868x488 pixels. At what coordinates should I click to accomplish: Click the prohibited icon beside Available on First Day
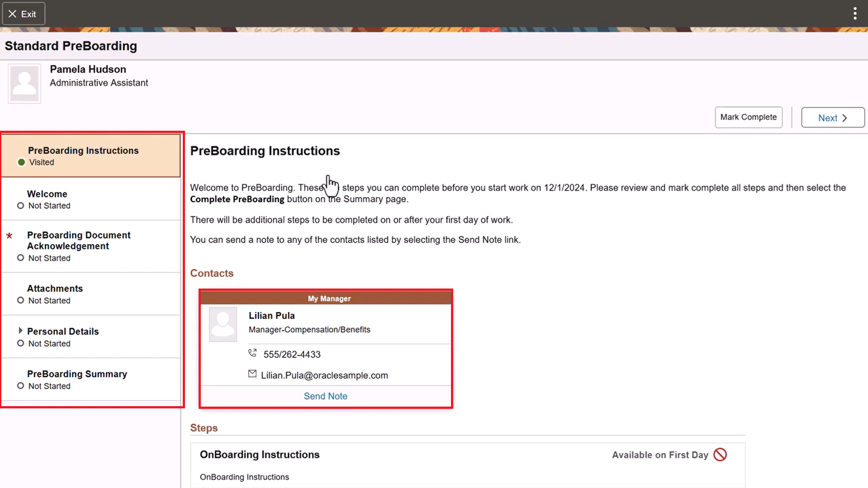tap(720, 455)
